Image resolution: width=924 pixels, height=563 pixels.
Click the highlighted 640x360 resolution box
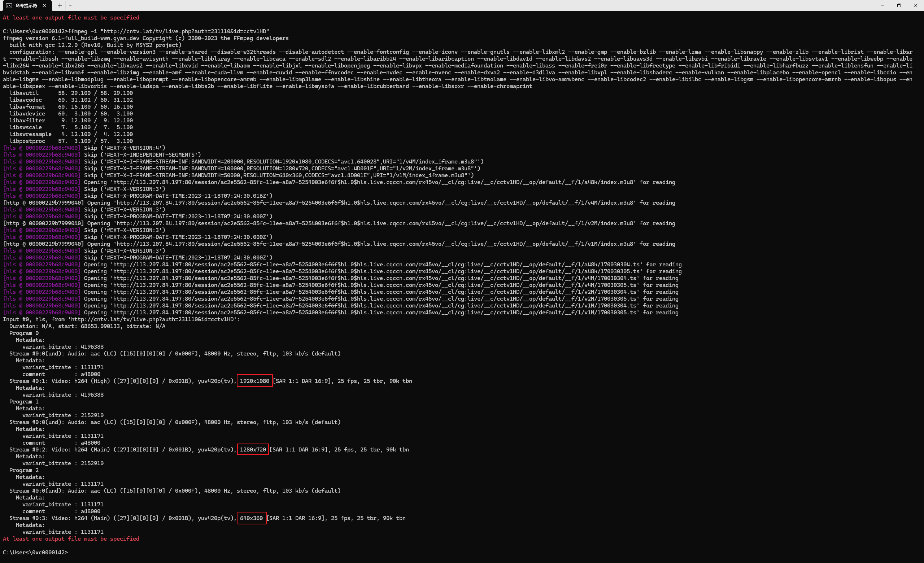coord(252,518)
